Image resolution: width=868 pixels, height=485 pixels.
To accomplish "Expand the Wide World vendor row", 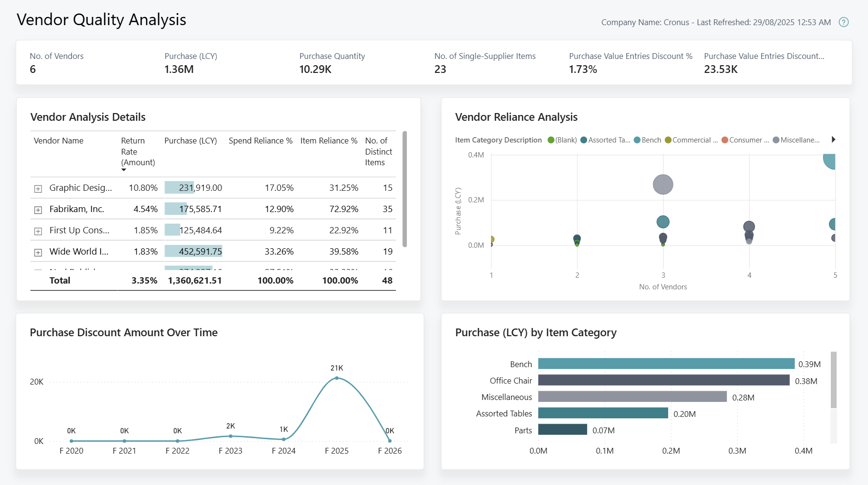I will tap(38, 251).
